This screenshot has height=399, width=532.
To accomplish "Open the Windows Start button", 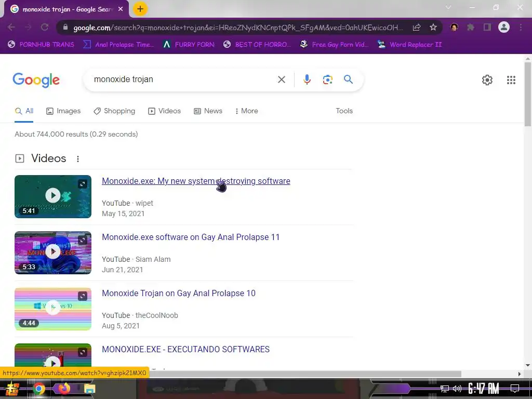I will 12,389.
